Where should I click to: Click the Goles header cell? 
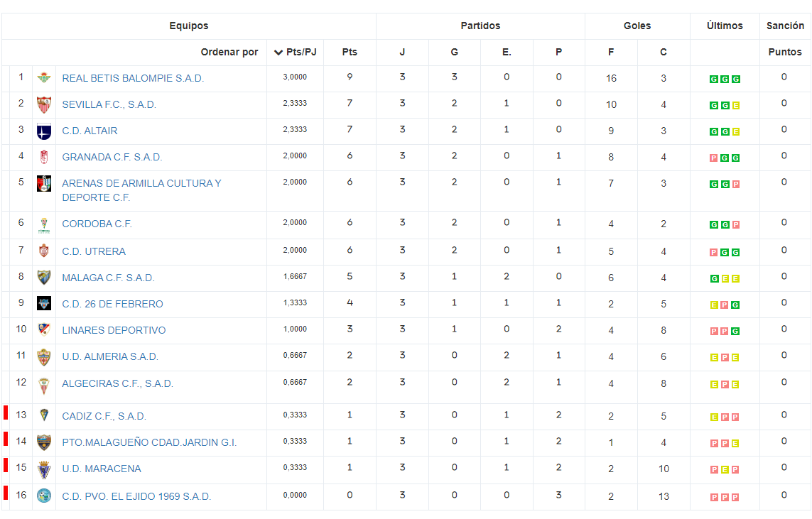637,26
